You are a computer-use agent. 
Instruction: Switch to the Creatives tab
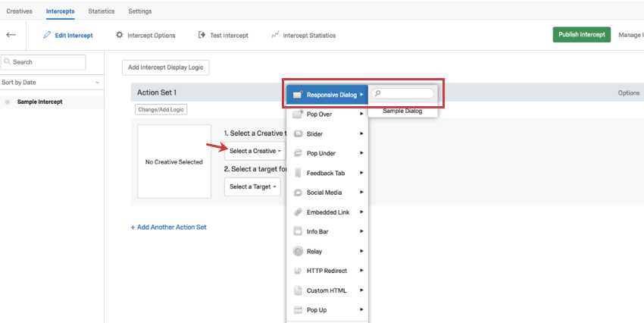[19, 11]
